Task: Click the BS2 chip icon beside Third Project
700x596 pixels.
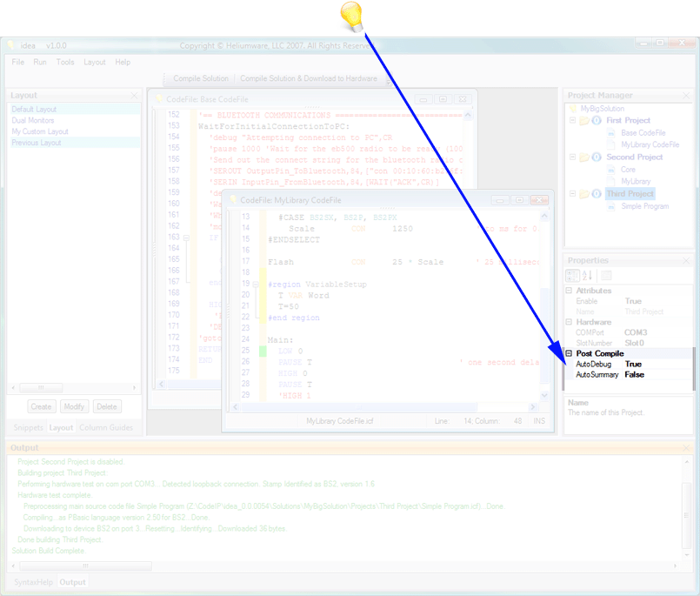Action: click(596, 194)
